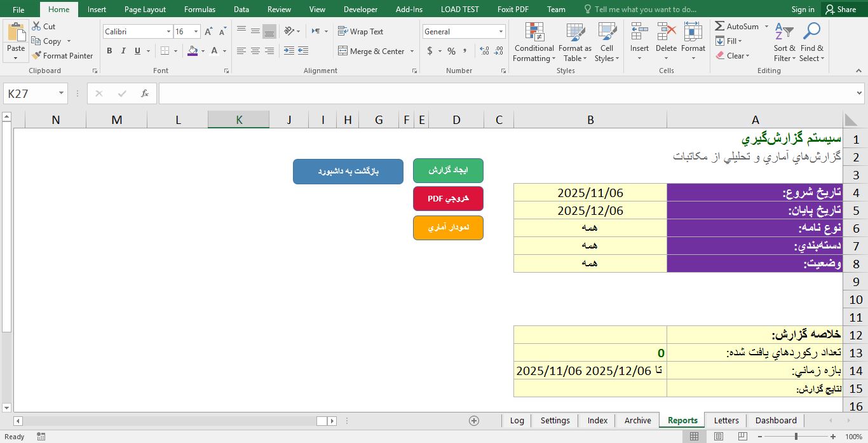Toggle Bold formatting
The image size is (868, 443).
point(109,51)
